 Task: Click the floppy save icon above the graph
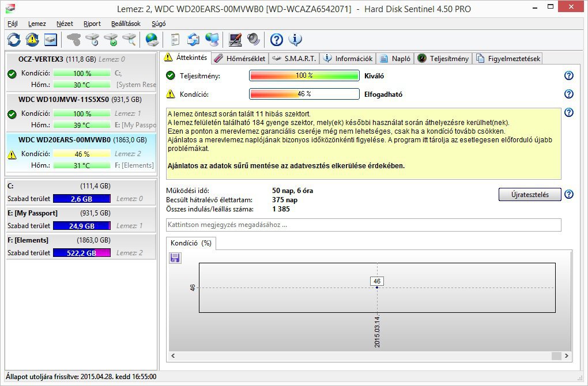(x=175, y=258)
